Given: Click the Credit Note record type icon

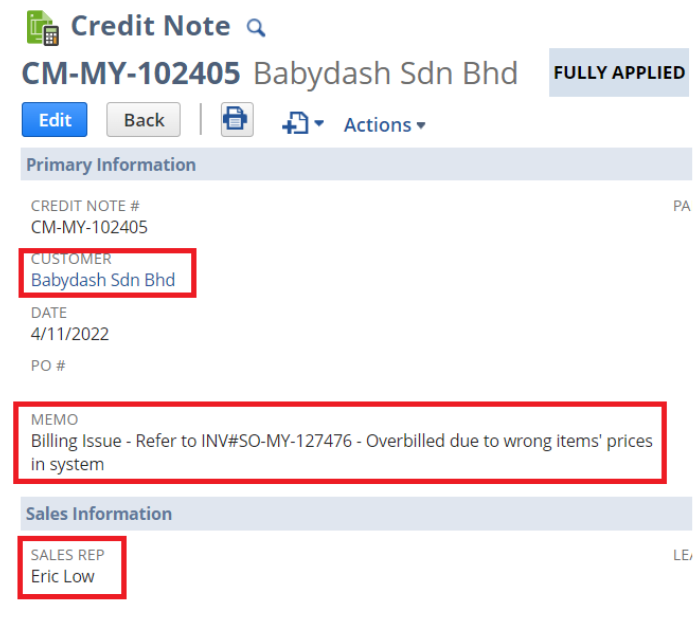Looking at the screenshot, I should click(x=43, y=28).
